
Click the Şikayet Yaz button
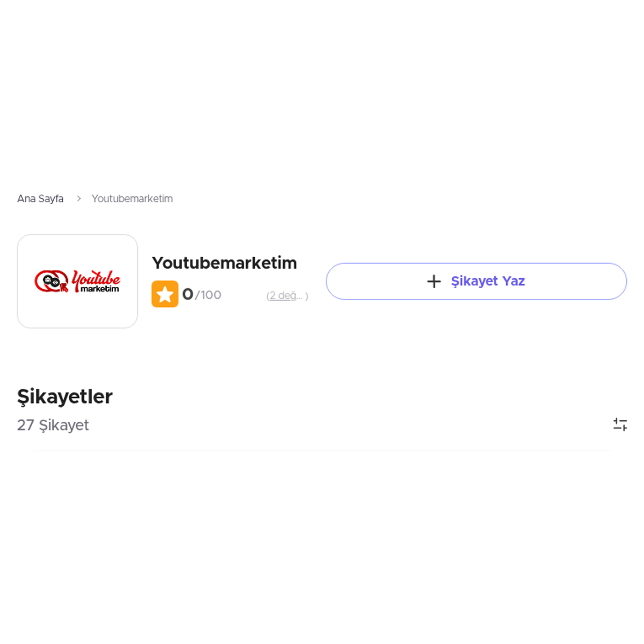pyautogui.click(x=476, y=281)
